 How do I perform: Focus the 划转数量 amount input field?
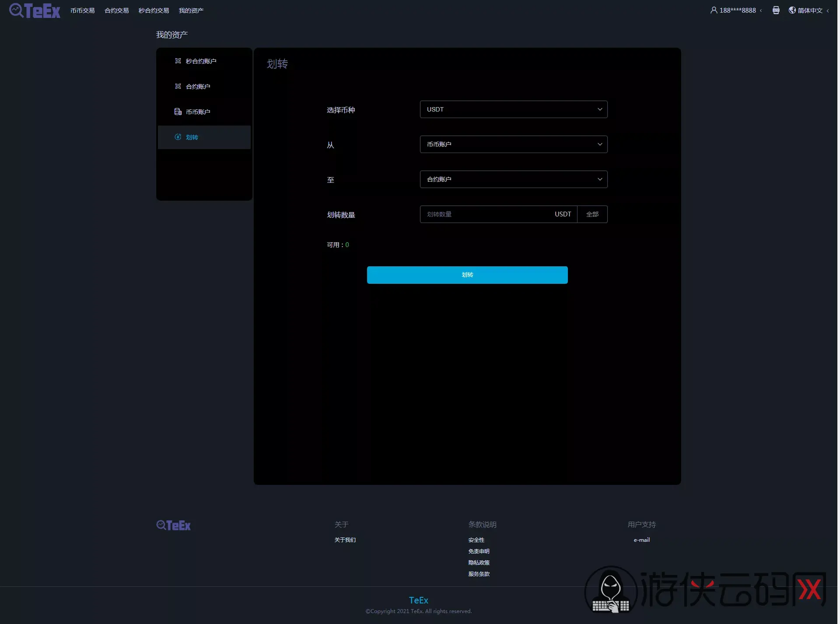[x=486, y=214]
